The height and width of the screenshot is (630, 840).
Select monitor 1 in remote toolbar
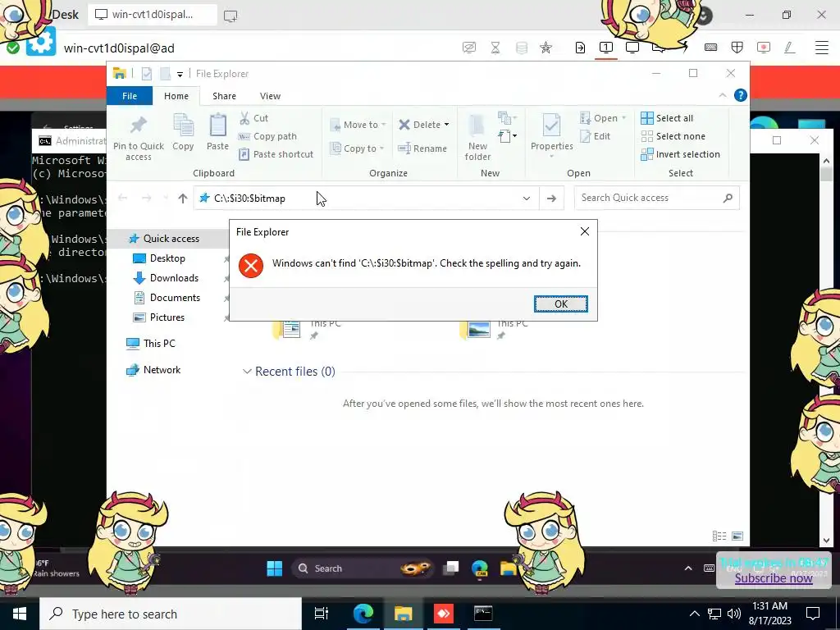tap(606, 48)
